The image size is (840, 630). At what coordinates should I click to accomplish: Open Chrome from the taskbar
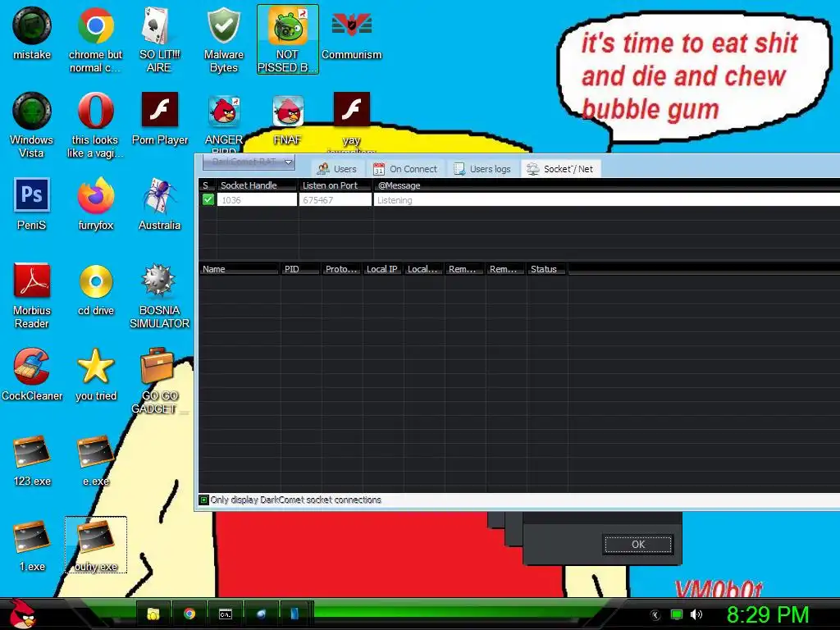189,614
